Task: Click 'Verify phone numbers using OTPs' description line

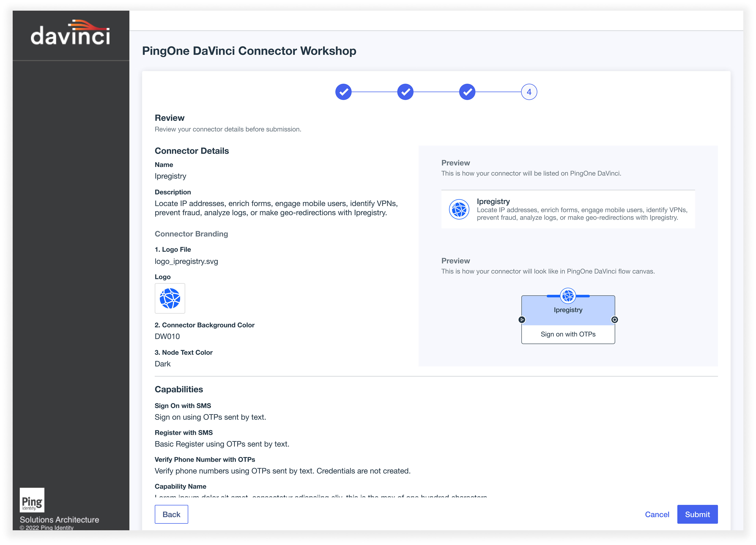Action: tap(283, 471)
